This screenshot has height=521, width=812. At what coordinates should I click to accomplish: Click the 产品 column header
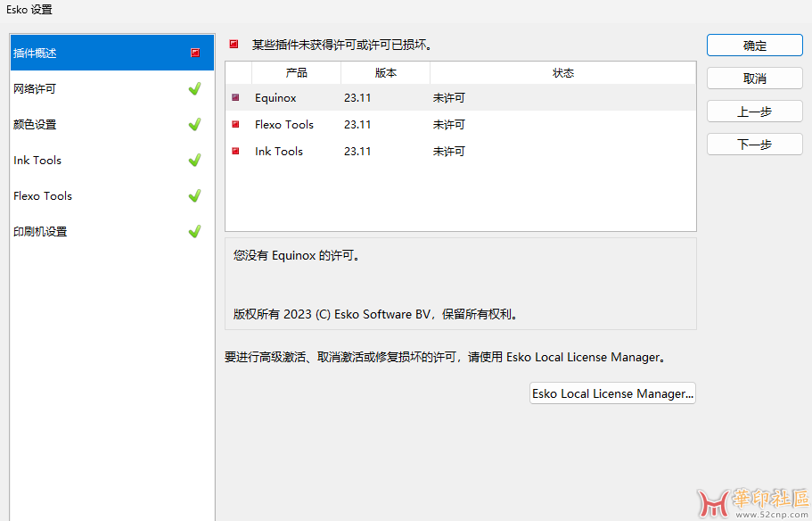click(296, 73)
